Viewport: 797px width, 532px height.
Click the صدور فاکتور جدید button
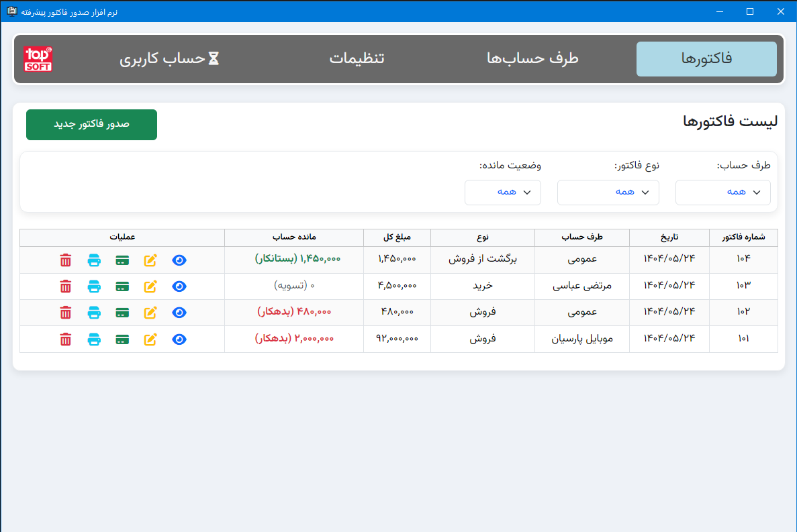[91, 124]
